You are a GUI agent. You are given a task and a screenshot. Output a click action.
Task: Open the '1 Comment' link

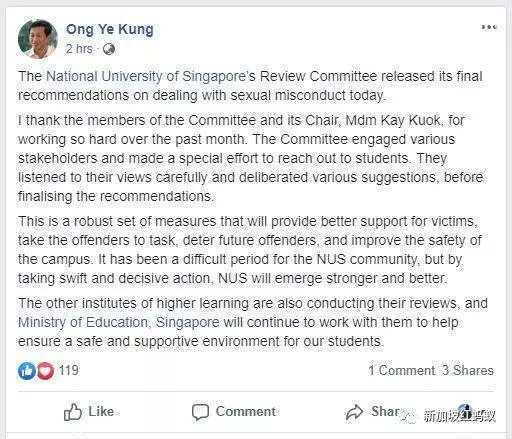click(x=401, y=370)
